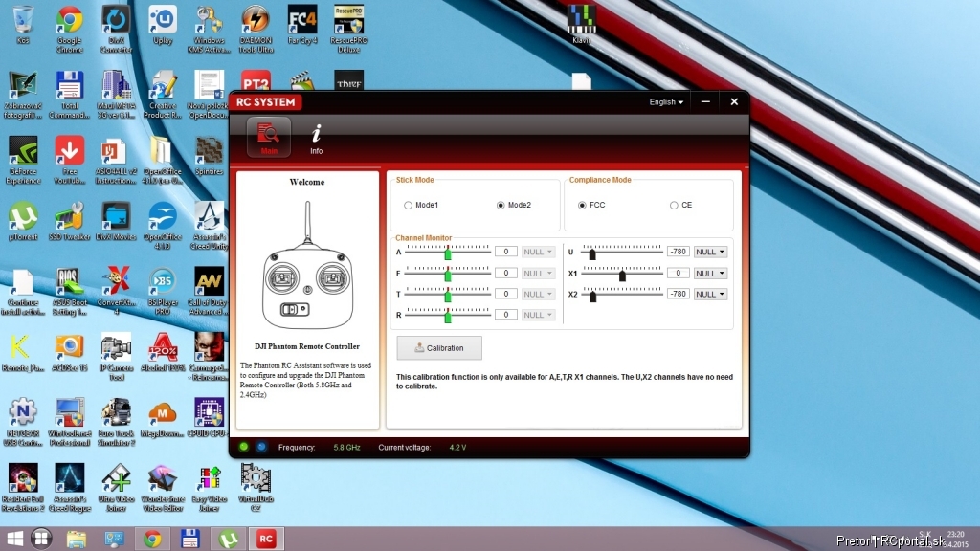Select the Euro Truck Simulator 2 icon
This screenshot has width=980, height=551.
coord(116,423)
